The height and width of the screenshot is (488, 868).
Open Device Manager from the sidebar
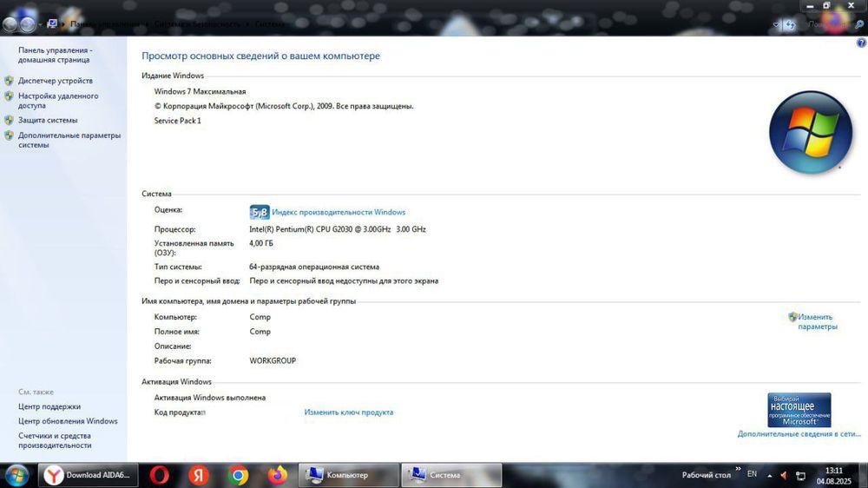(x=56, y=81)
